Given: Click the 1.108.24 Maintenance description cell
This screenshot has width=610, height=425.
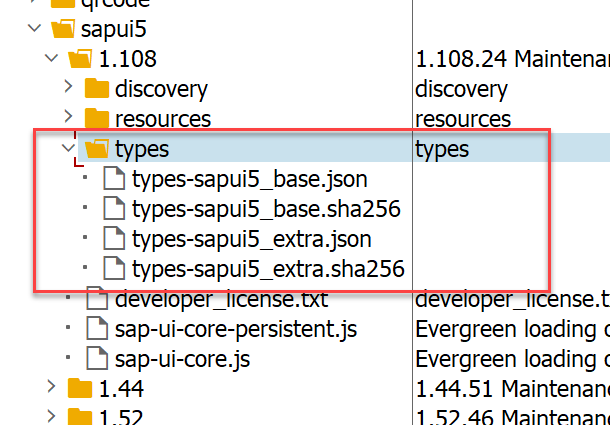Looking at the screenshot, I should 512,59.
